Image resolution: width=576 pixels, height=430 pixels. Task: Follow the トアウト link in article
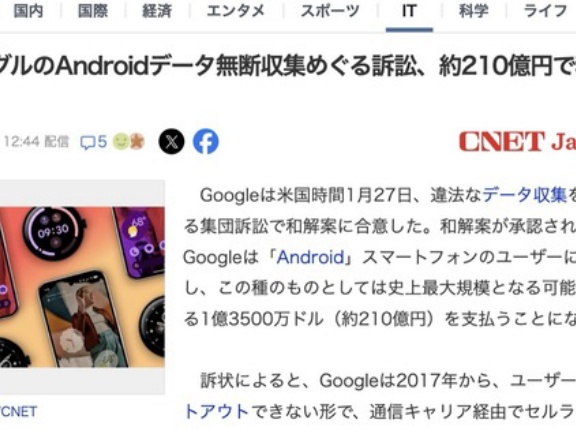click(x=217, y=412)
